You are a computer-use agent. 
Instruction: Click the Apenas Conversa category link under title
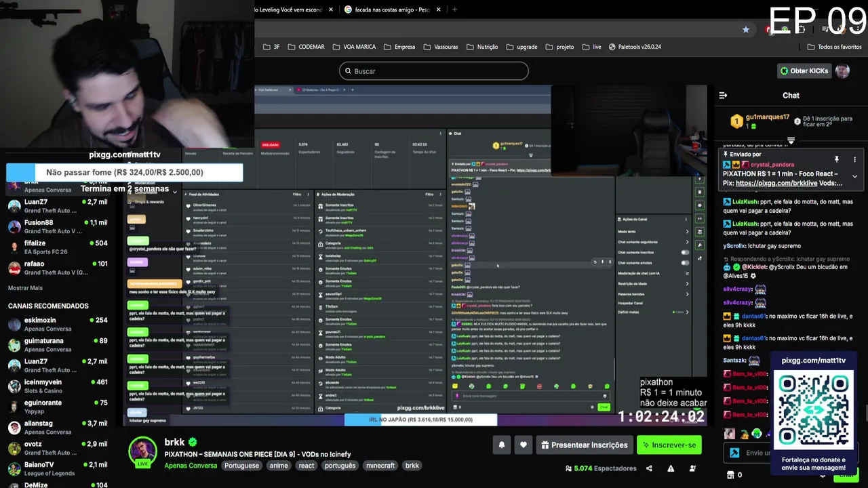191,466
